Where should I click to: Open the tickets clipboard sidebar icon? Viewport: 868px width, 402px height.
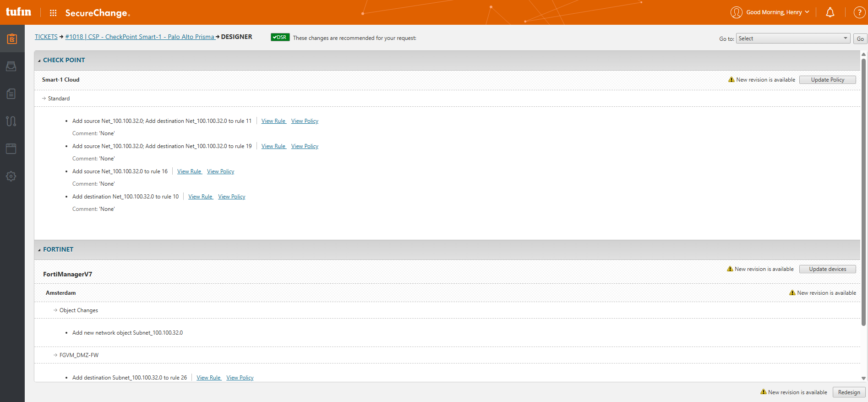click(x=12, y=39)
